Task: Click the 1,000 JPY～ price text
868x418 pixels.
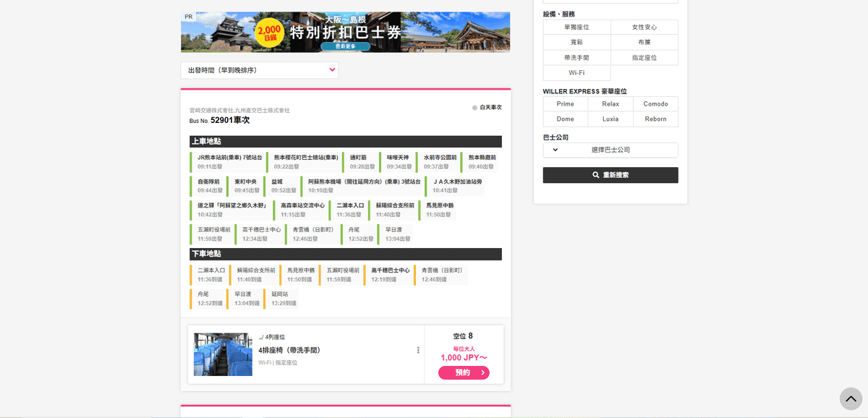Action: coord(464,357)
